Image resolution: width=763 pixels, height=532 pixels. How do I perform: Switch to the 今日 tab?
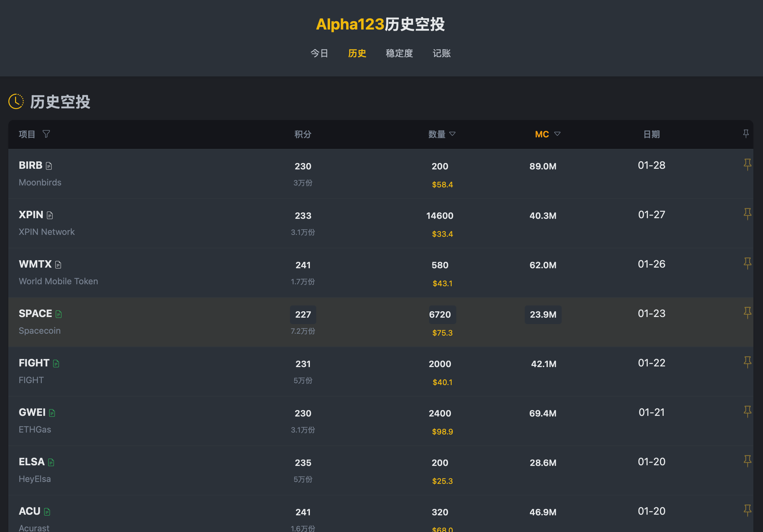coord(319,53)
